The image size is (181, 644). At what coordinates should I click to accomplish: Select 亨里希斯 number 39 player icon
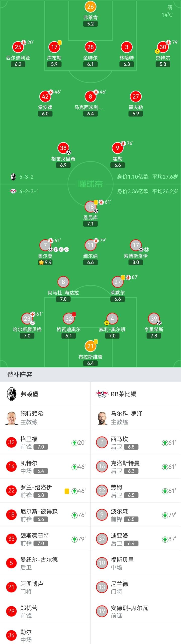point(154,319)
